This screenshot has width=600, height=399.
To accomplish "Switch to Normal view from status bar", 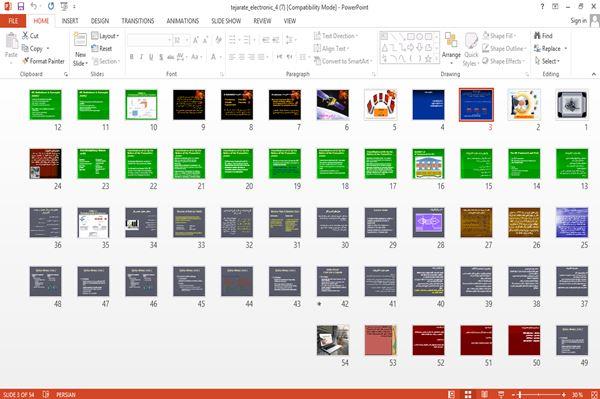I will (x=451, y=394).
